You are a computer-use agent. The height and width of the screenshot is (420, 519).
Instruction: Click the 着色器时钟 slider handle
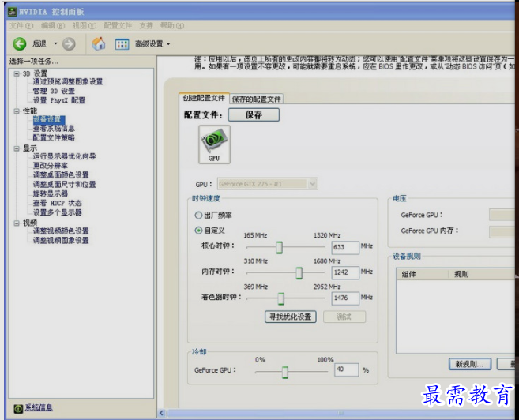(280, 298)
